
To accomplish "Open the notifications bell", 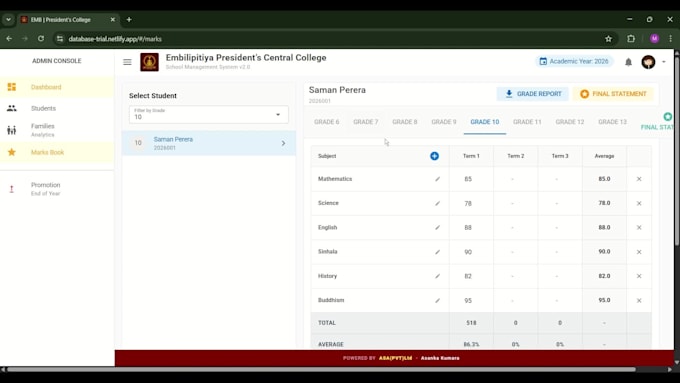I will tap(628, 62).
